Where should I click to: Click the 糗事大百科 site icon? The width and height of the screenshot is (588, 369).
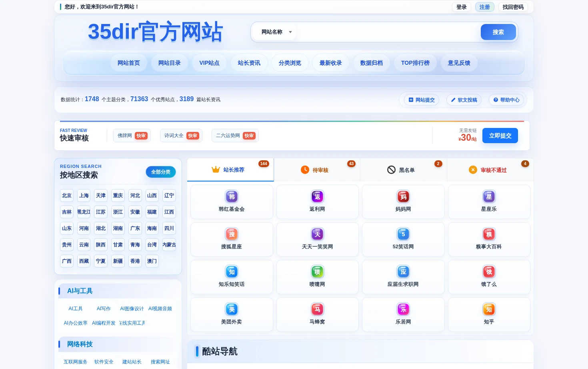point(489,234)
